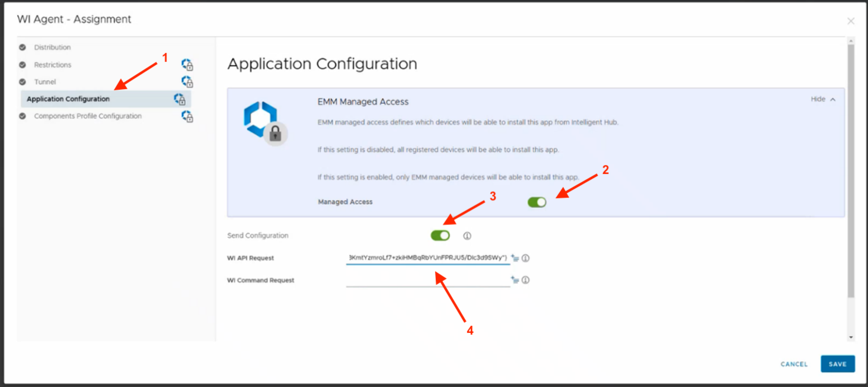Open Components Profile Configuration section
The image size is (868, 387).
click(x=88, y=116)
